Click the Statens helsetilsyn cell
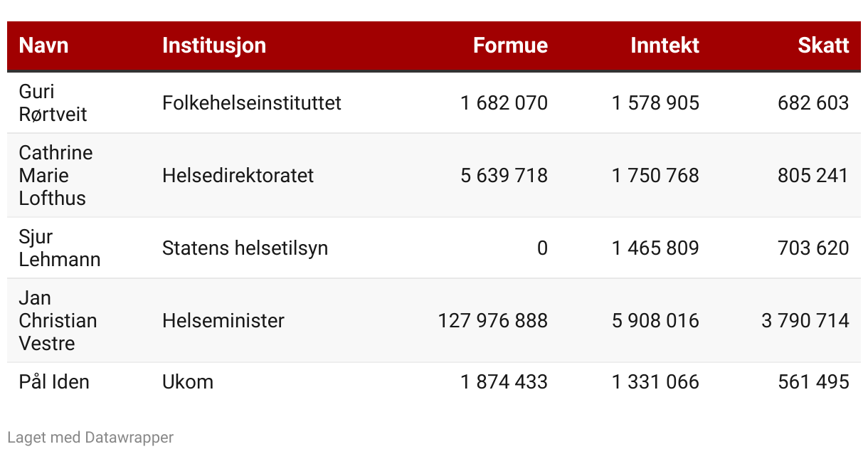Image resolution: width=868 pixels, height=454 pixels. point(245,248)
